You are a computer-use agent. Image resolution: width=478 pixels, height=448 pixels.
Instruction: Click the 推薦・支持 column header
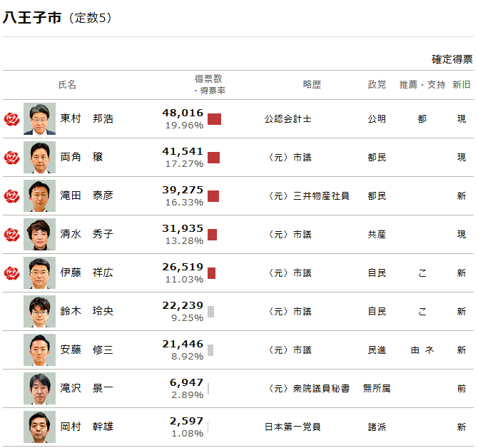pyautogui.click(x=422, y=85)
